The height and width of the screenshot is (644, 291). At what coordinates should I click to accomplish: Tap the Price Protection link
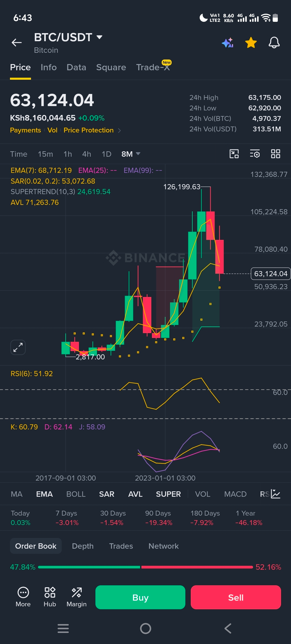89,130
